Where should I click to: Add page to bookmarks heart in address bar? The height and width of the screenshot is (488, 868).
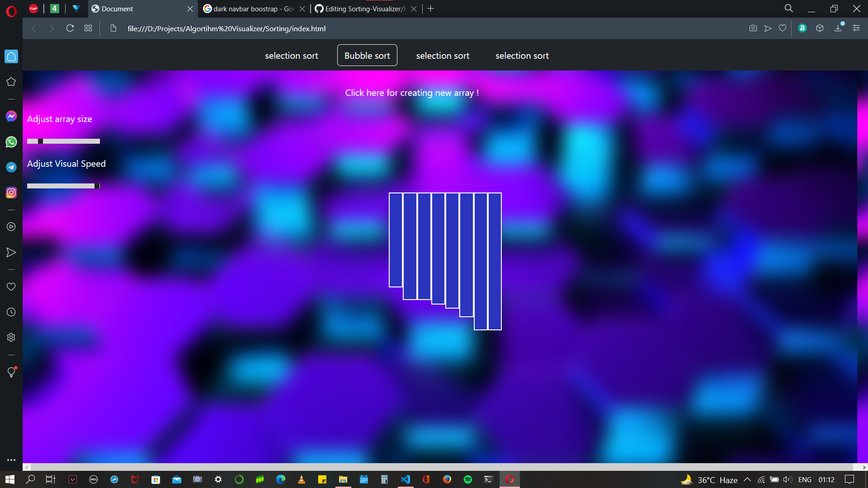(783, 28)
